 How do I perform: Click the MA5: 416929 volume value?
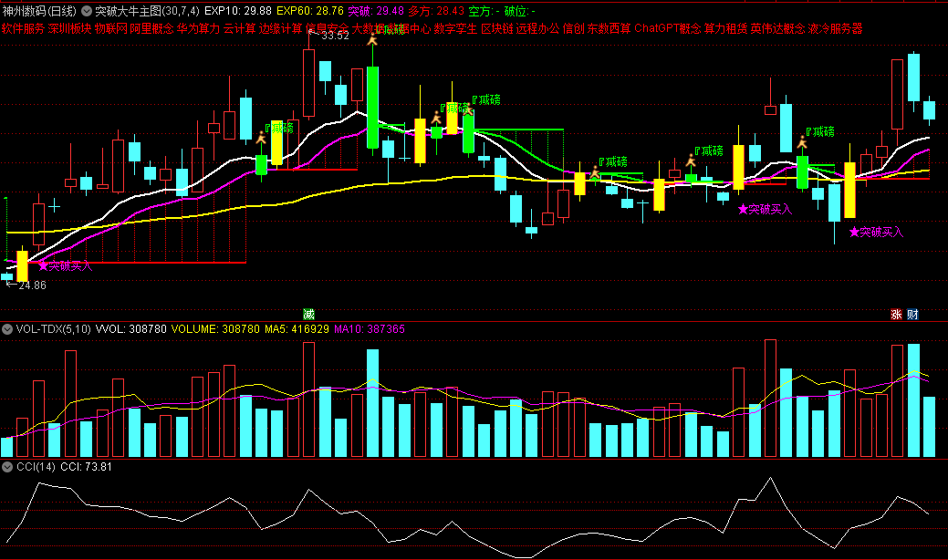pyautogui.click(x=297, y=329)
